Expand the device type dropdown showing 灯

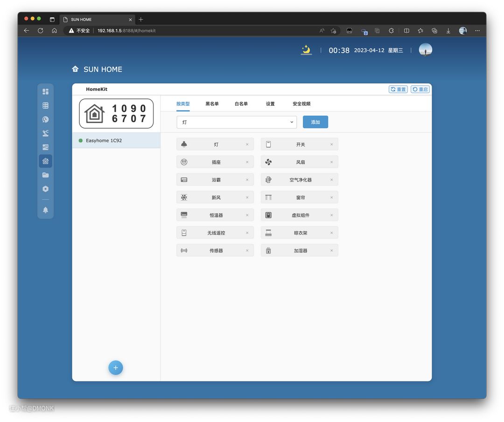237,122
